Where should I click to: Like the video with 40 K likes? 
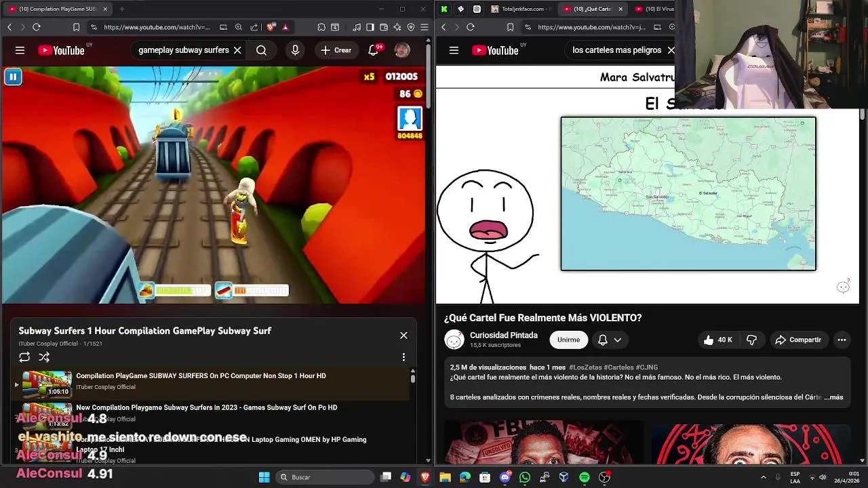point(718,340)
